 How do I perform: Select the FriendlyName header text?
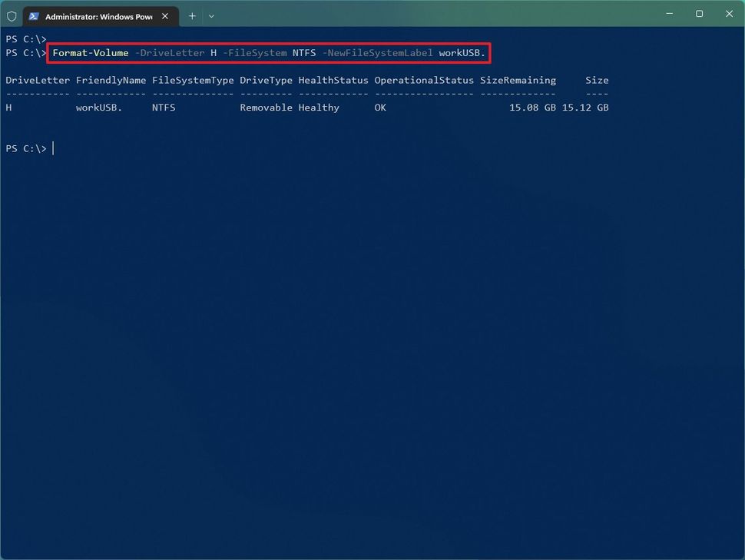pos(111,80)
